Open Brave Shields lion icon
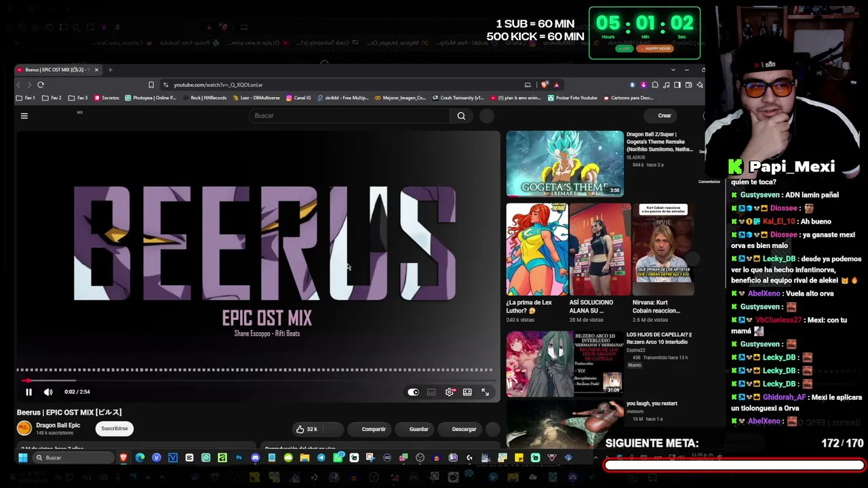This screenshot has height=488, width=868. 545,85
